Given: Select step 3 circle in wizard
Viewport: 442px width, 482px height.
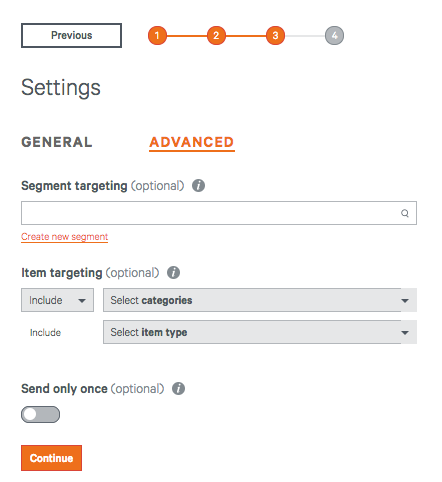Looking at the screenshot, I should click(275, 35).
